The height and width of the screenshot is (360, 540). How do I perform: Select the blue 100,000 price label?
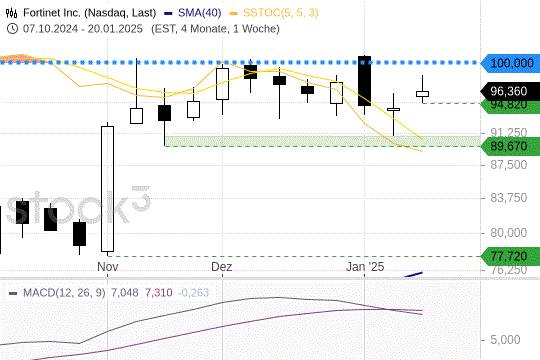tap(510, 63)
